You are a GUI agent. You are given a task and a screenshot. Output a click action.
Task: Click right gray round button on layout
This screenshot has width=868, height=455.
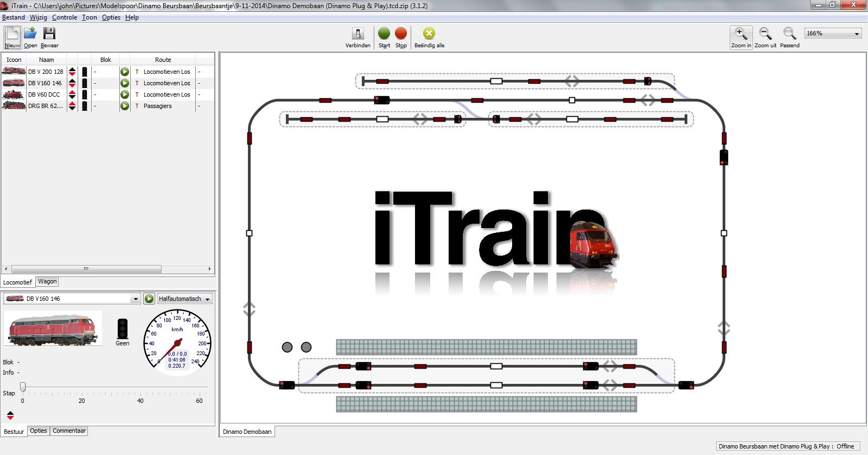pos(306,347)
